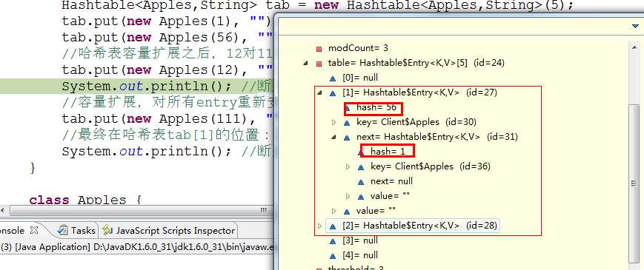
Task: Click the modCount field icon
Action: [319, 49]
